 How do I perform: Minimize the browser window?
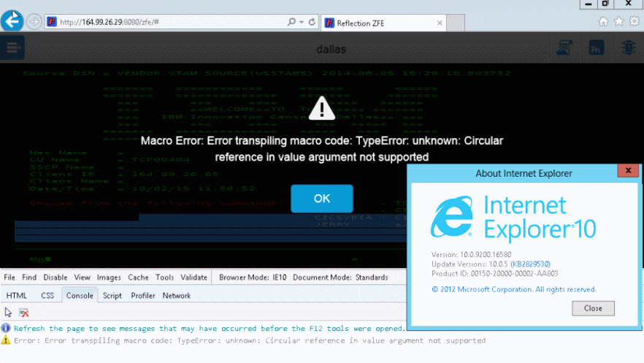pos(589,4)
